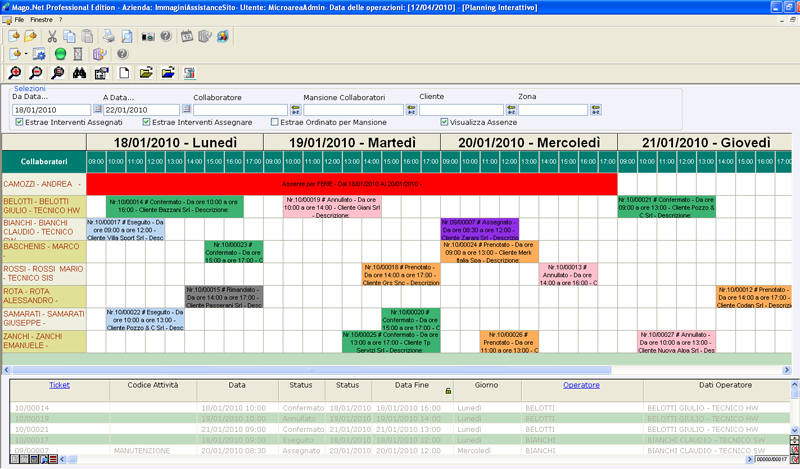Click the zoom out magnifier with red minus
This screenshot has width=800, height=469.
click(36, 73)
